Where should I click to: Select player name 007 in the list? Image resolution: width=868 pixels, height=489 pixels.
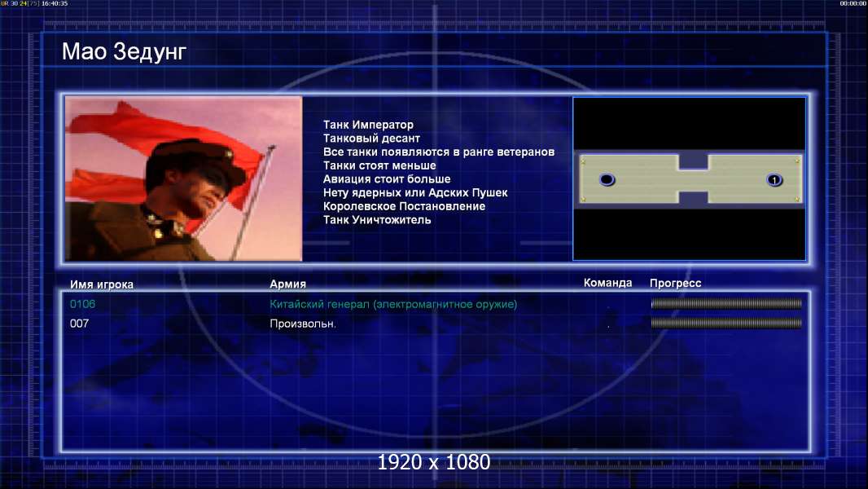click(80, 324)
